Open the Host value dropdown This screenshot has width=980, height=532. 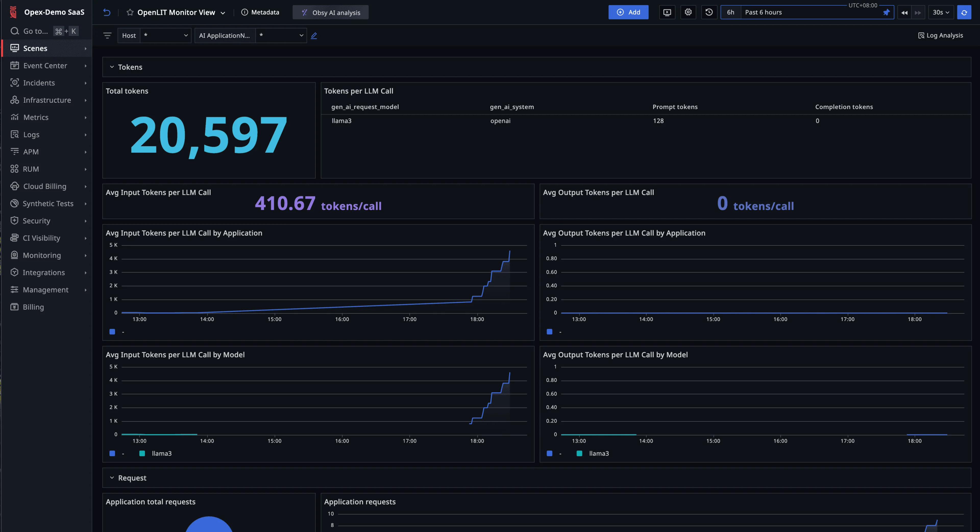coord(165,36)
